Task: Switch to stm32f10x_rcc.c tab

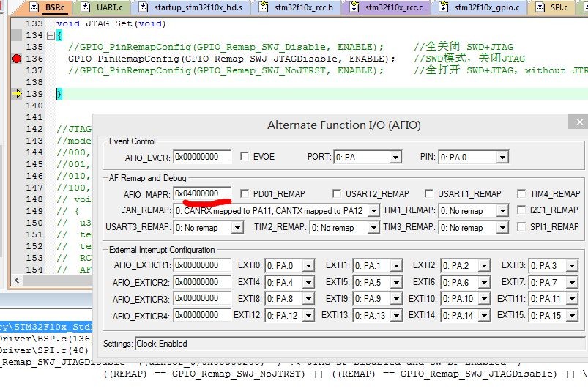Action: click(x=387, y=7)
